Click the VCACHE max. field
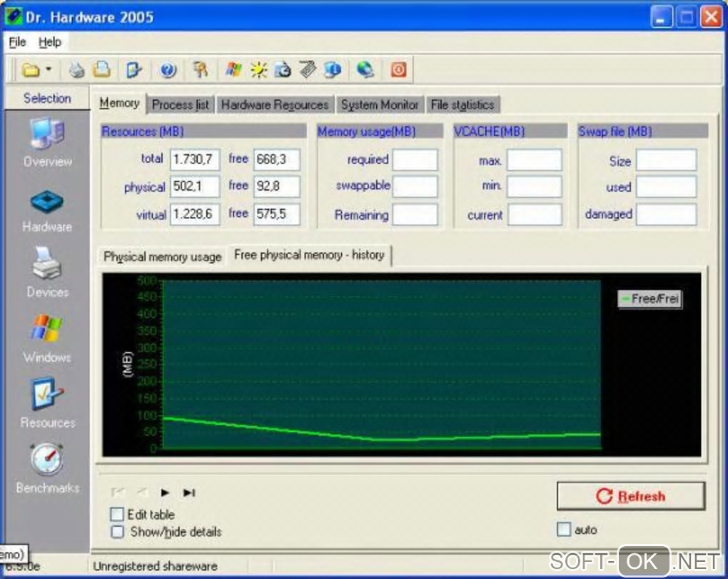 [x=535, y=160]
